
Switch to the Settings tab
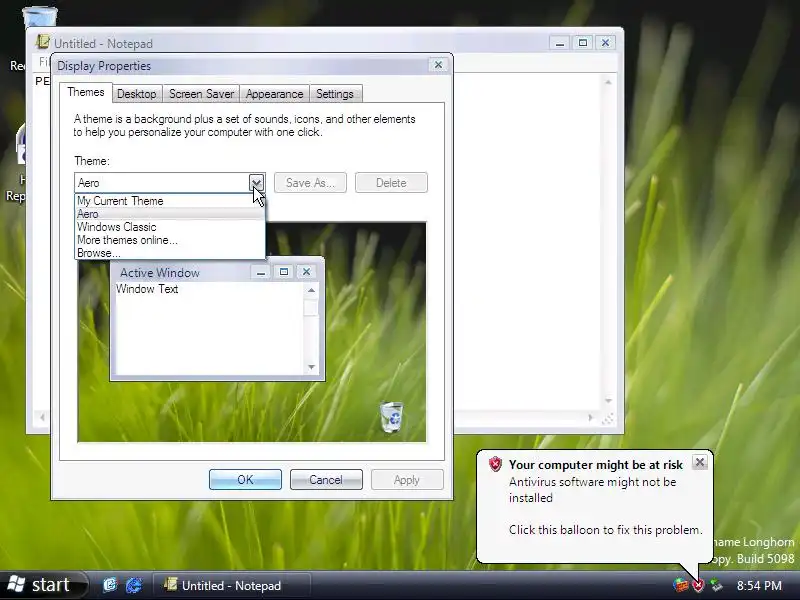click(x=335, y=94)
